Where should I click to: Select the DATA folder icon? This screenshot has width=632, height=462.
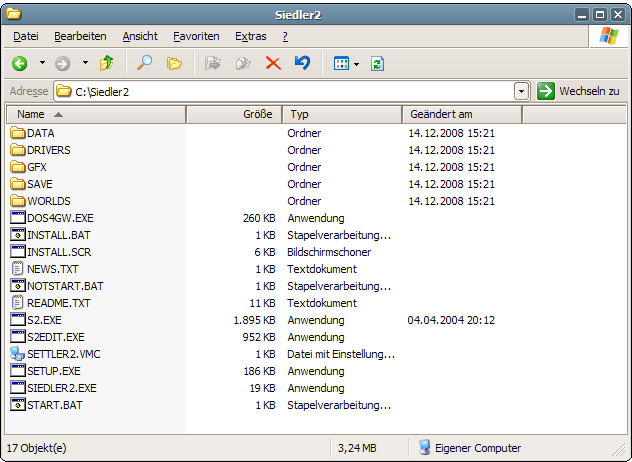[18, 133]
